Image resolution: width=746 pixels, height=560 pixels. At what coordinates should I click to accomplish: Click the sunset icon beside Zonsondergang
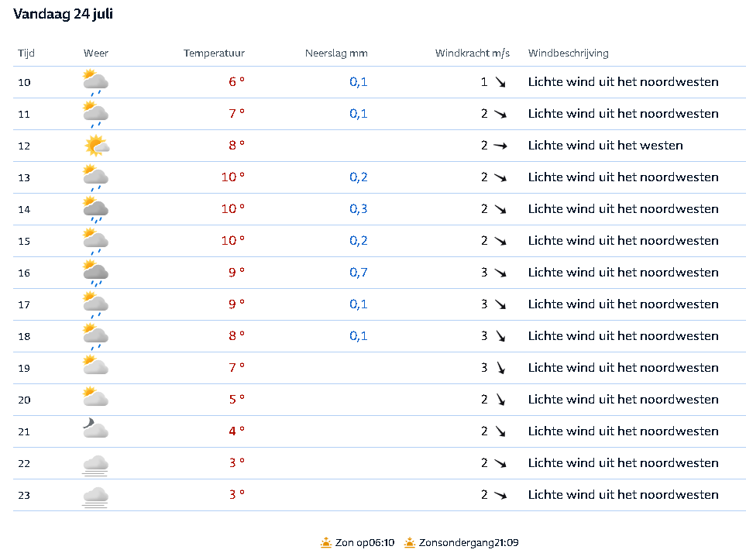click(x=410, y=542)
